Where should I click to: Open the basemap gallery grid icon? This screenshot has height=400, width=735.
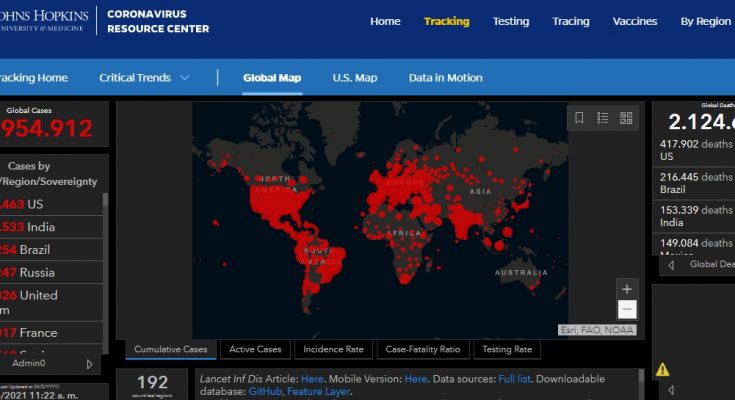tap(626, 118)
